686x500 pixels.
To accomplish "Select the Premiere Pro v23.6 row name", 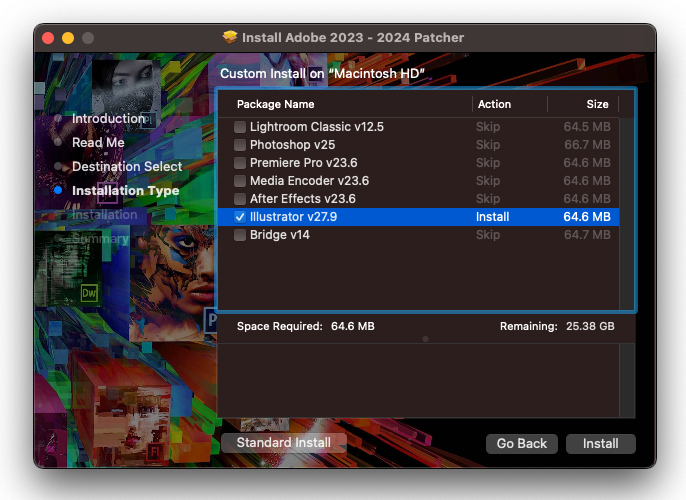I will tap(304, 163).
